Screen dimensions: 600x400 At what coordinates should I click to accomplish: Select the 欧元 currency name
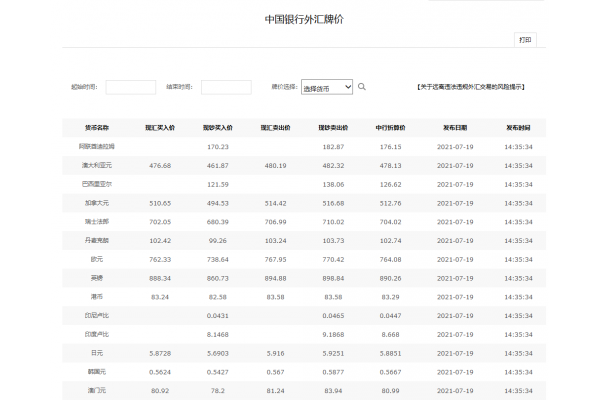point(97,259)
